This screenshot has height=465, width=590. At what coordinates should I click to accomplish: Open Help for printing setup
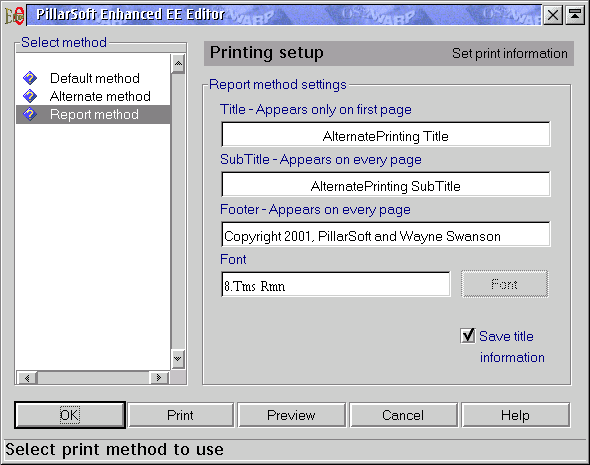pyautogui.click(x=515, y=415)
